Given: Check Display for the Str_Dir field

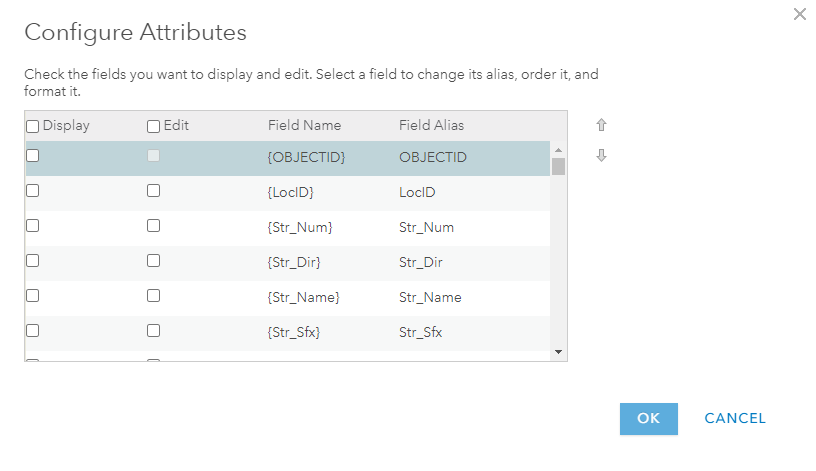Looking at the screenshot, I should click(32, 261).
